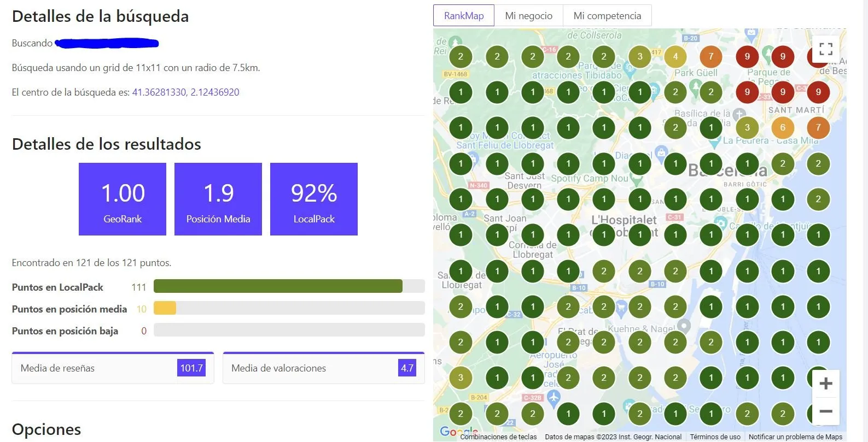
Task: Click the La Pedrera - Casa Milà pin
Action: point(714,143)
